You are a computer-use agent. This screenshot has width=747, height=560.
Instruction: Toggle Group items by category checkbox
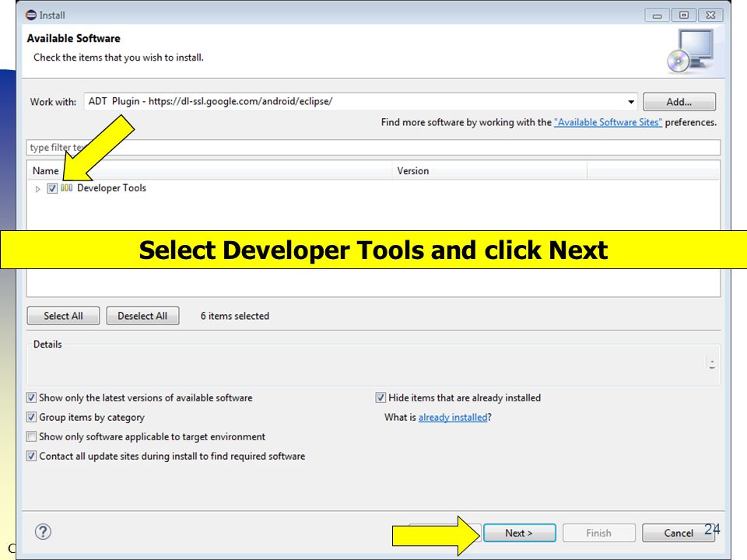(31, 417)
